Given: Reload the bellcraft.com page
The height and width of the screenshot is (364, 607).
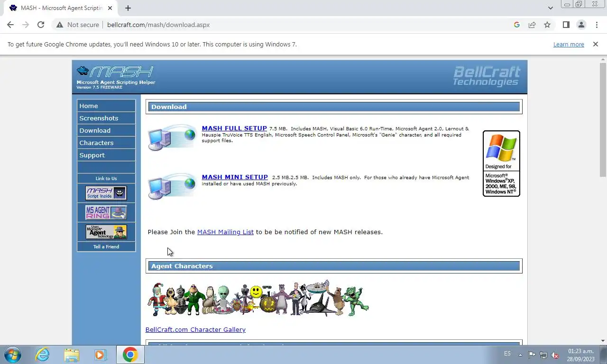Looking at the screenshot, I should pyautogui.click(x=41, y=25).
